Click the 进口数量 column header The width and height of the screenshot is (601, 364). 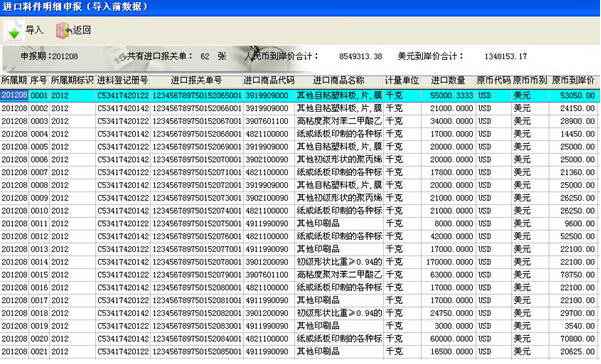point(448,80)
